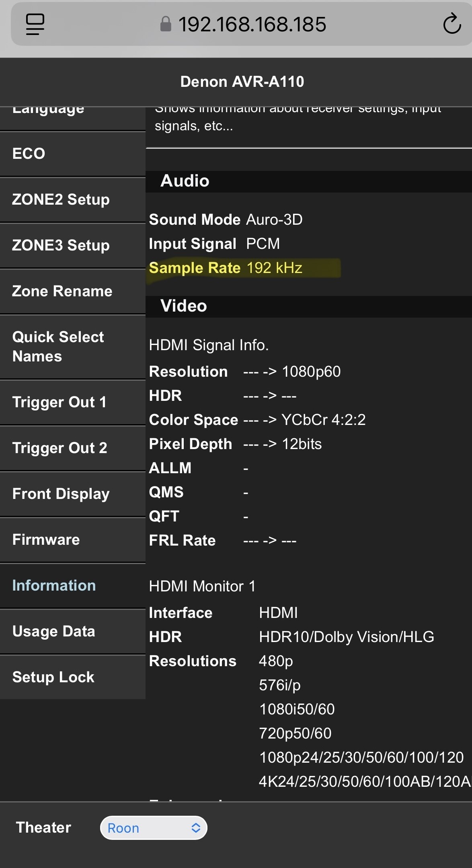
Task: Open Quick Select Names settings
Action: pyautogui.click(x=73, y=347)
